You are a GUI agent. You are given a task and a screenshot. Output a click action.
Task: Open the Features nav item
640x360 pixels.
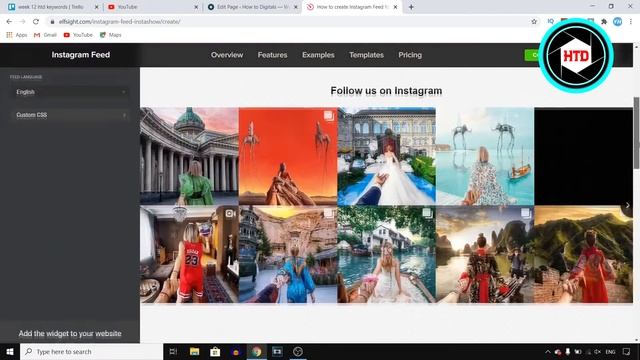(272, 55)
